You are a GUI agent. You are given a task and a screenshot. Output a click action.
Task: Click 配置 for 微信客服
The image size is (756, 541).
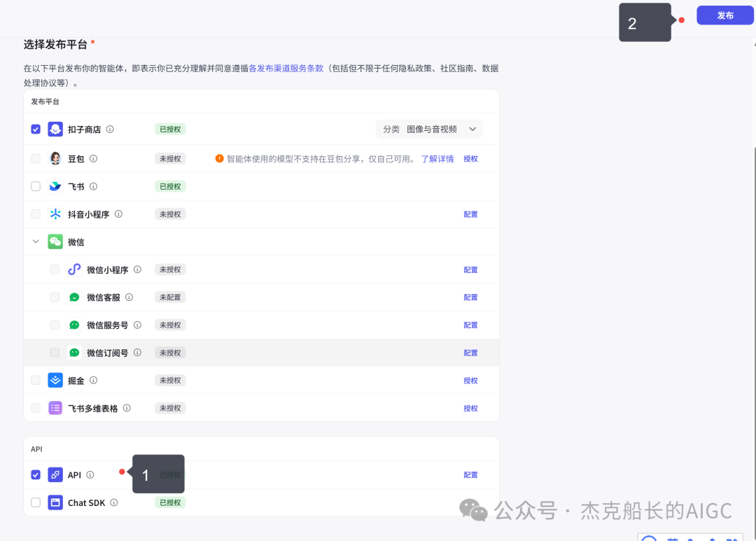coord(470,297)
